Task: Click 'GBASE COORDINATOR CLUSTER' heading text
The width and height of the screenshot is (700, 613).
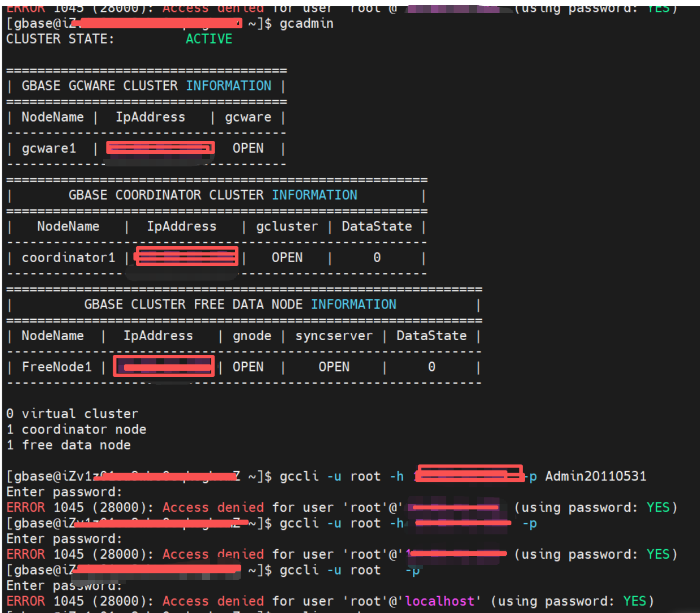Action: point(166,195)
